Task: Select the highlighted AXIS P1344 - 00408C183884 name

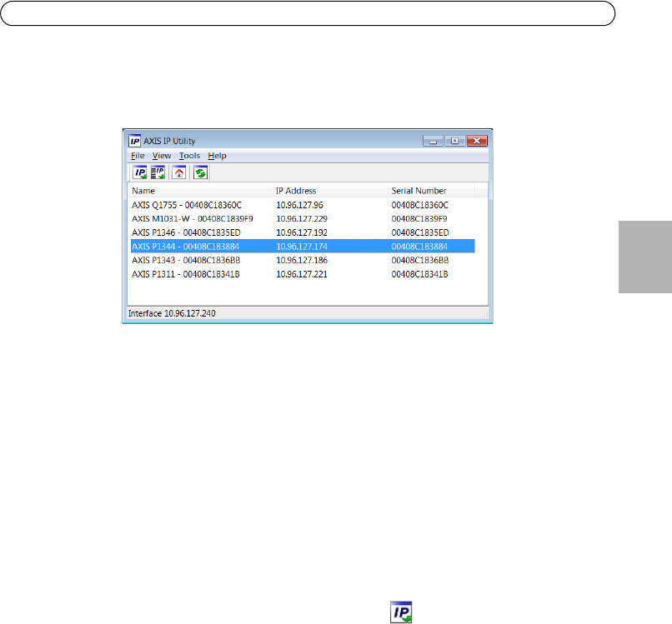Action: coord(186,247)
